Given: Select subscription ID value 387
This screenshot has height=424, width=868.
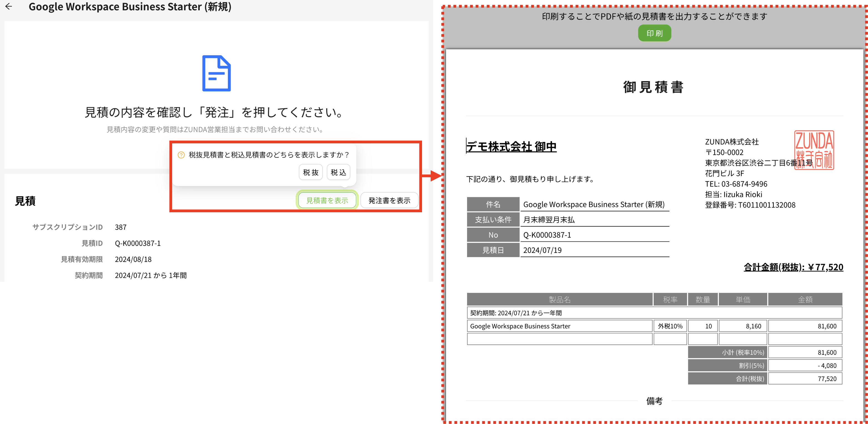Looking at the screenshot, I should [x=121, y=227].
